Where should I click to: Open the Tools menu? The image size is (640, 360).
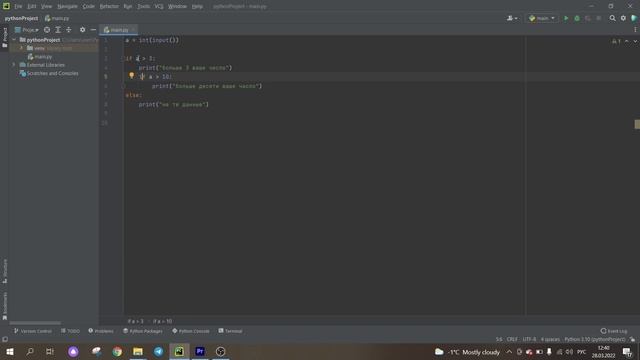143,7
